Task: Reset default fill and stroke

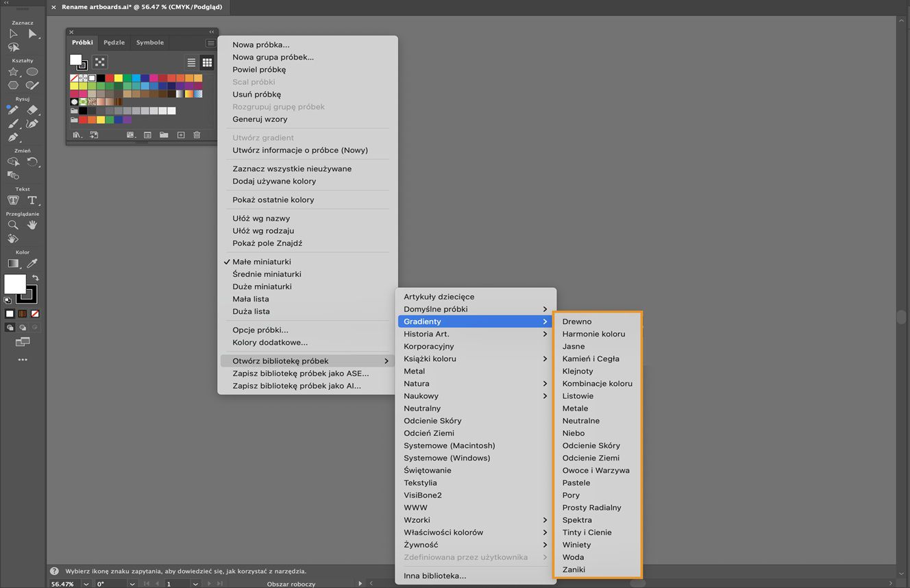Action: click(x=8, y=299)
